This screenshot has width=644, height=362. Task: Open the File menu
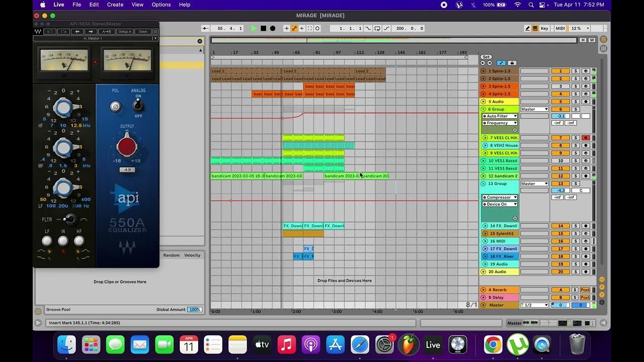click(x=76, y=5)
